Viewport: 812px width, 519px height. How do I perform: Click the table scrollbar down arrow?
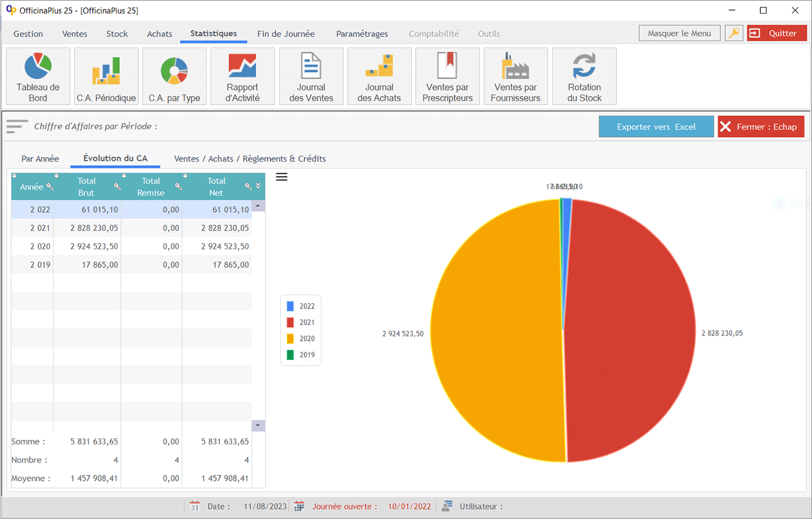coord(258,426)
